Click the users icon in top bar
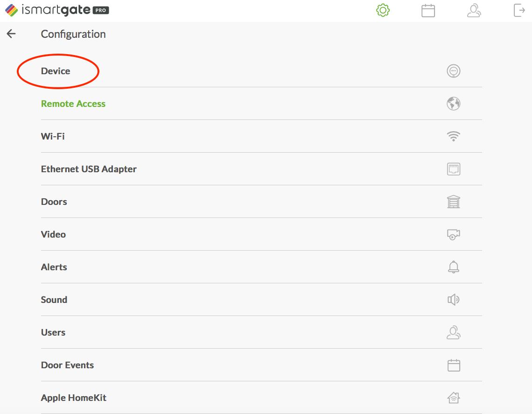This screenshot has height=414, width=532. [x=474, y=10]
